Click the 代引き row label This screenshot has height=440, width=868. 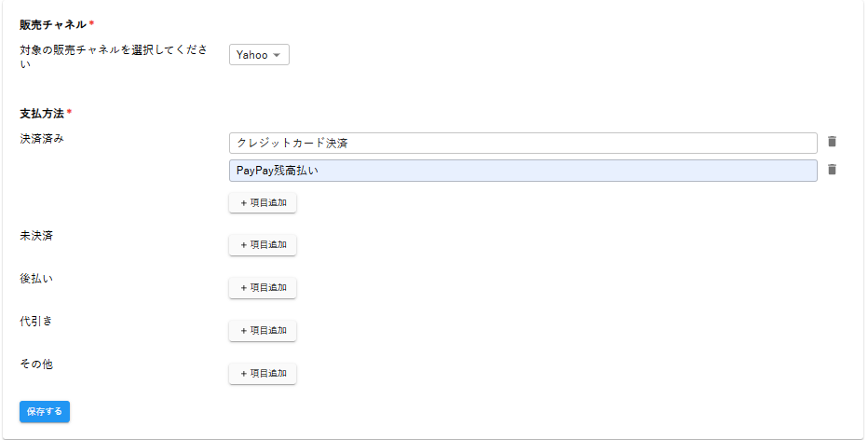click(x=36, y=322)
